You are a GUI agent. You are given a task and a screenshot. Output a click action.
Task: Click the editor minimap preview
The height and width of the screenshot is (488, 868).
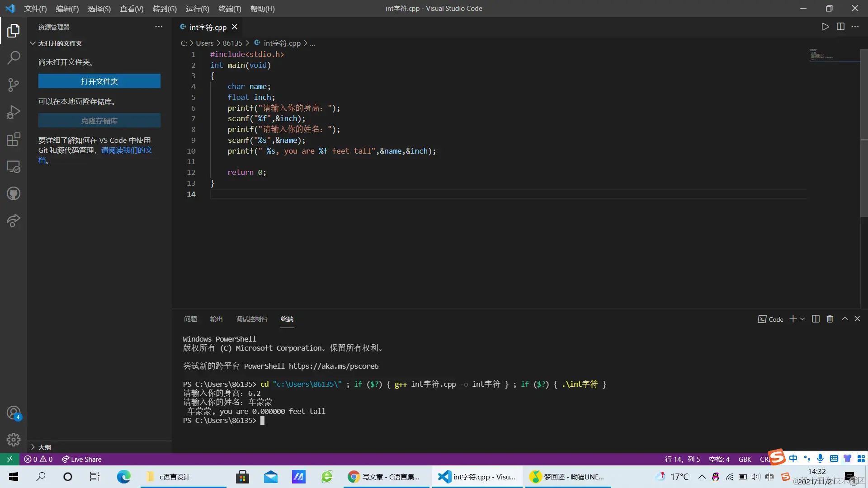(821, 55)
